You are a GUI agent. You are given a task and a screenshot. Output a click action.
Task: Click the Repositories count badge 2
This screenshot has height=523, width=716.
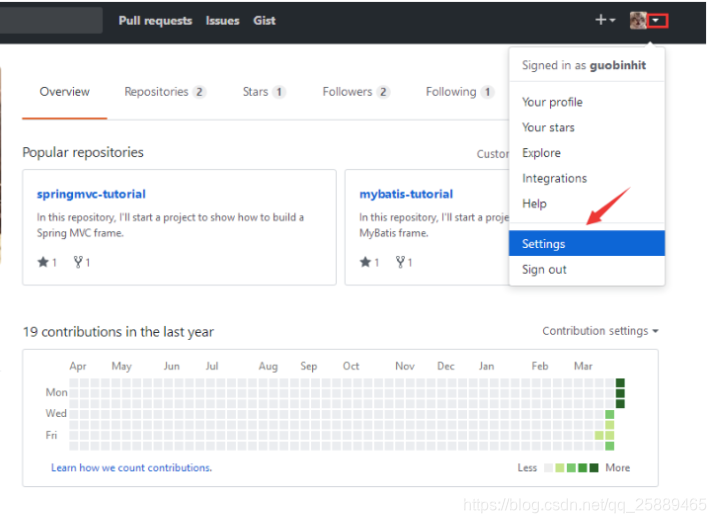click(x=199, y=92)
